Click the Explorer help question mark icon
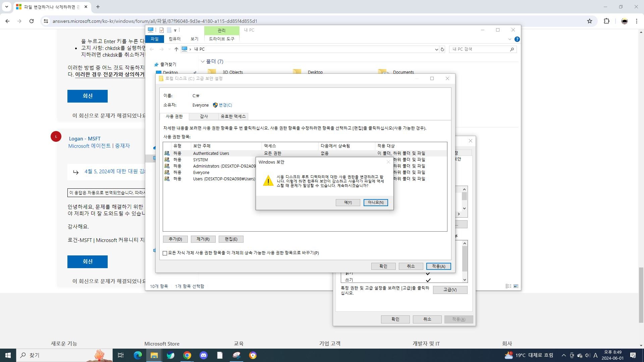Screen dimensions: 644x362 point(517,39)
